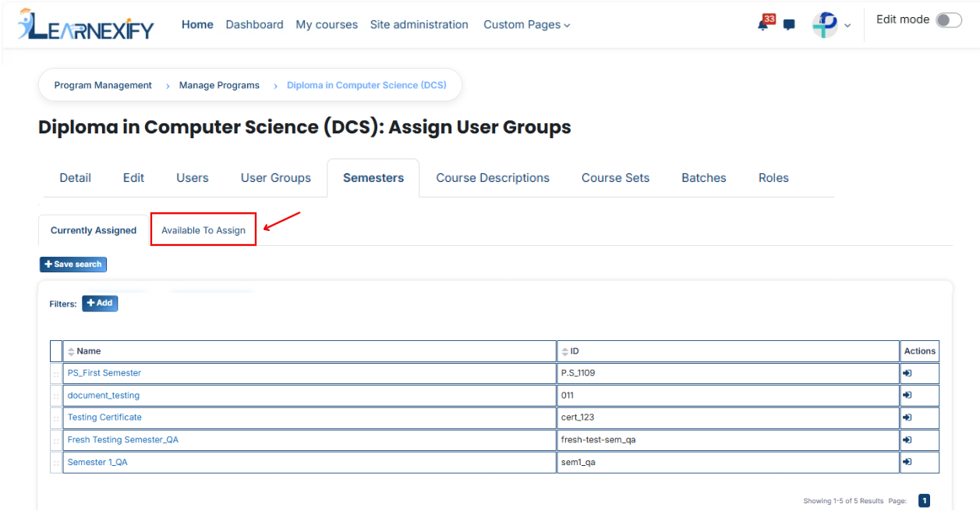Viewport: 980px width, 515px height.
Task: Open the PS_First Semester link
Action: (104, 373)
